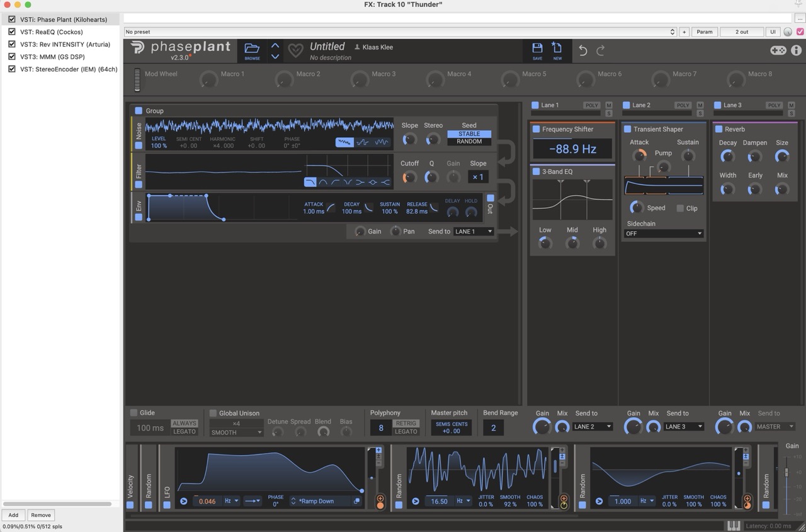Open the Send to LANE 1 dropdown
This screenshot has width=806, height=532.
(x=473, y=232)
